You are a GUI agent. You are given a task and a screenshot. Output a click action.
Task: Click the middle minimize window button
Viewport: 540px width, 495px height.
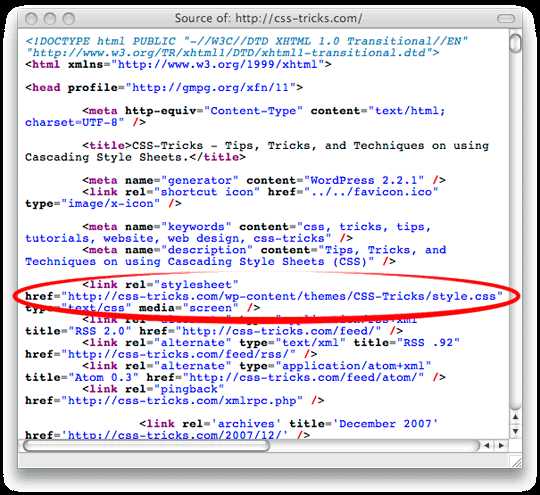click(x=50, y=19)
